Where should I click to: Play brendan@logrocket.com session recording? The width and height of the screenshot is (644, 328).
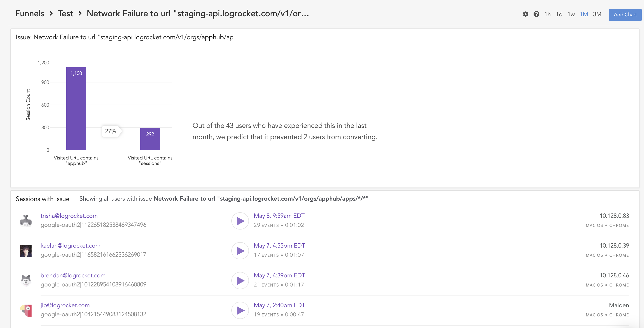240,280
